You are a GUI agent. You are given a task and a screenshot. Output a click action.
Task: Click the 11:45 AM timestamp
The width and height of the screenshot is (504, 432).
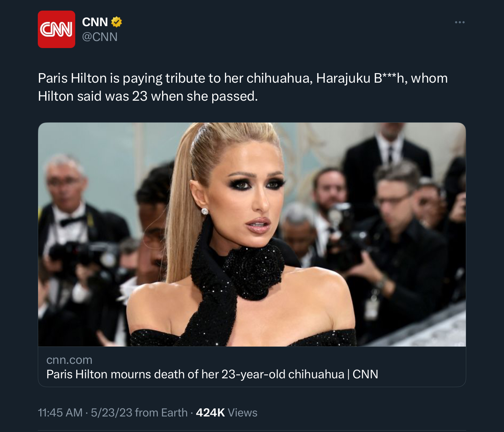pos(60,413)
